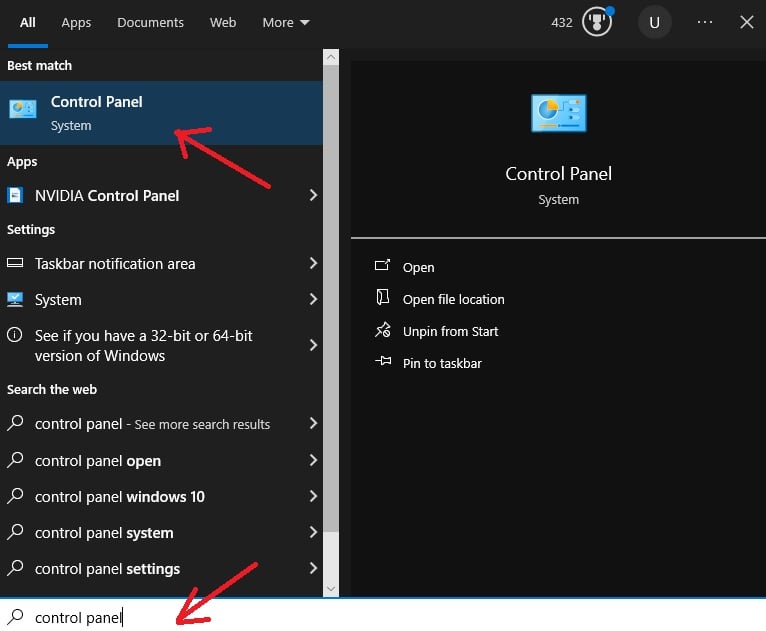766x631 pixels.
Task: Click the large Control Panel preview icon
Action: (558, 114)
